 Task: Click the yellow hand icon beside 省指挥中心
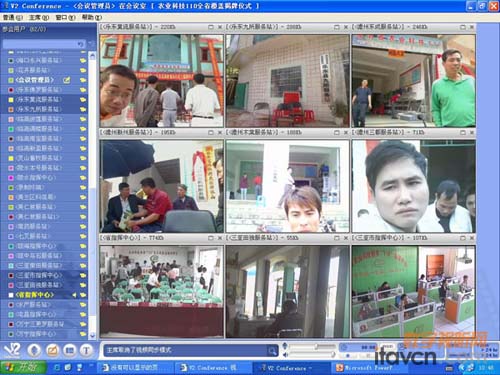click(x=83, y=295)
